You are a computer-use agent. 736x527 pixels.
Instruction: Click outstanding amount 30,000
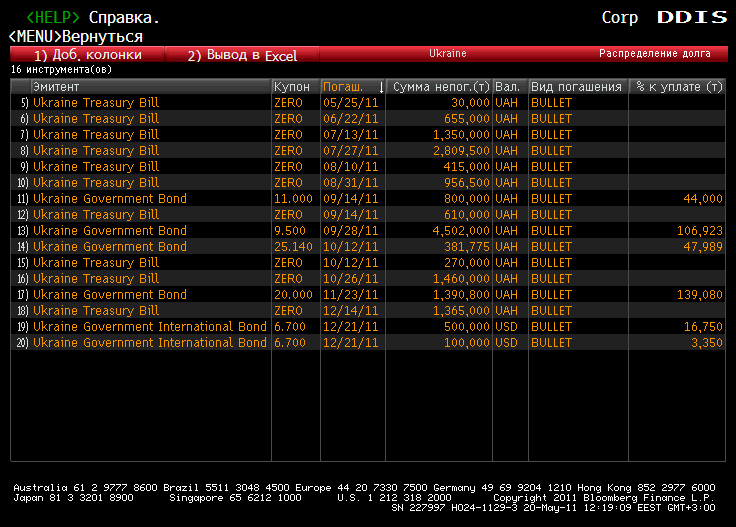(x=470, y=103)
